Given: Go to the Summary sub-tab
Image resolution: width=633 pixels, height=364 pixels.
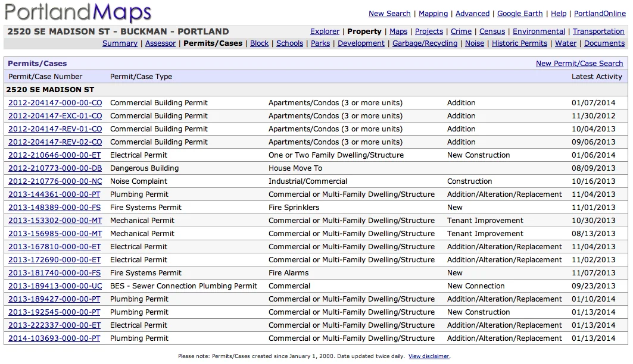Looking at the screenshot, I should [120, 43].
